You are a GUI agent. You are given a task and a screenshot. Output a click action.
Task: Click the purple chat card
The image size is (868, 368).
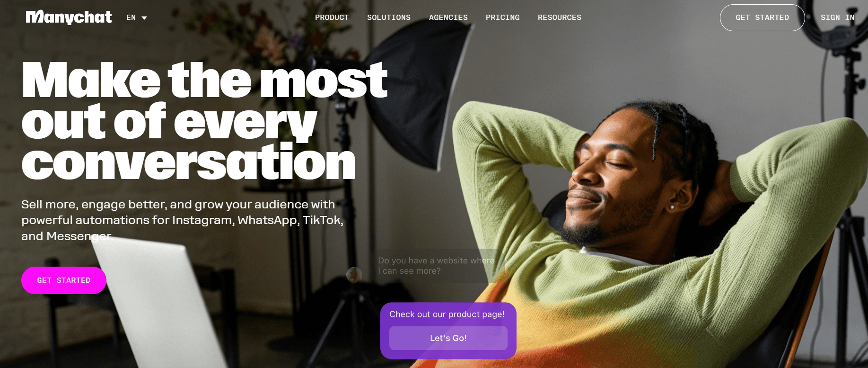448,331
